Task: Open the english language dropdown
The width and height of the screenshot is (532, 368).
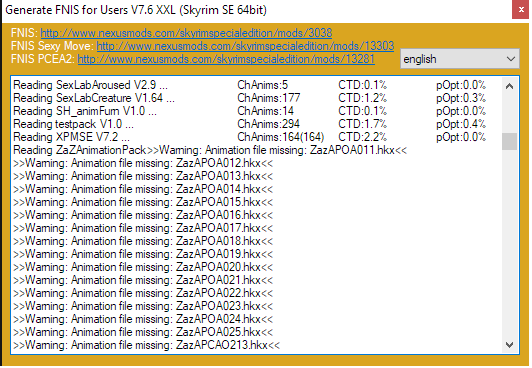Action: [460, 59]
